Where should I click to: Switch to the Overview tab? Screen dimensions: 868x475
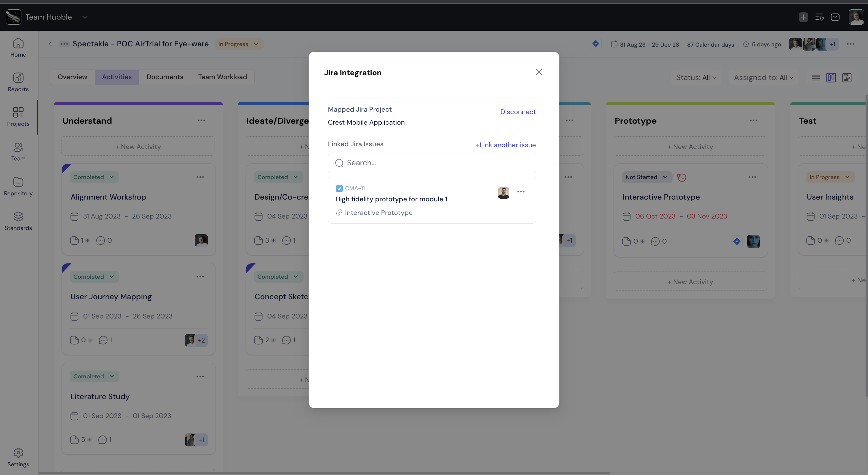[x=72, y=77]
